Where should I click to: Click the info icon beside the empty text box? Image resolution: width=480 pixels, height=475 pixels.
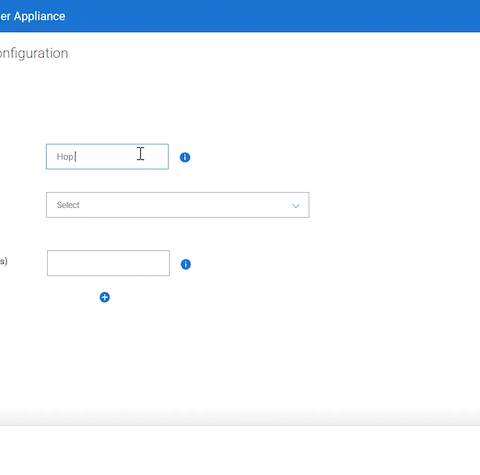point(186,264)
